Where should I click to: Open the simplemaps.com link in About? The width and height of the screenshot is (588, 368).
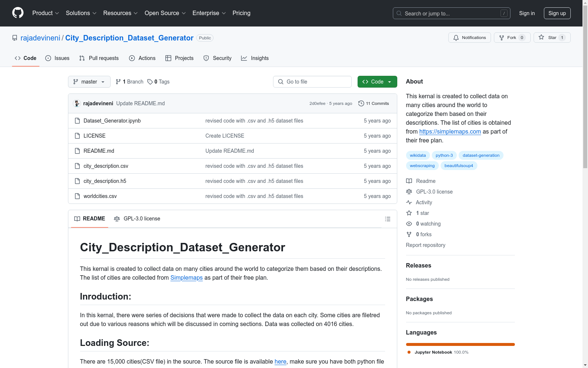[x=450, y=131]
